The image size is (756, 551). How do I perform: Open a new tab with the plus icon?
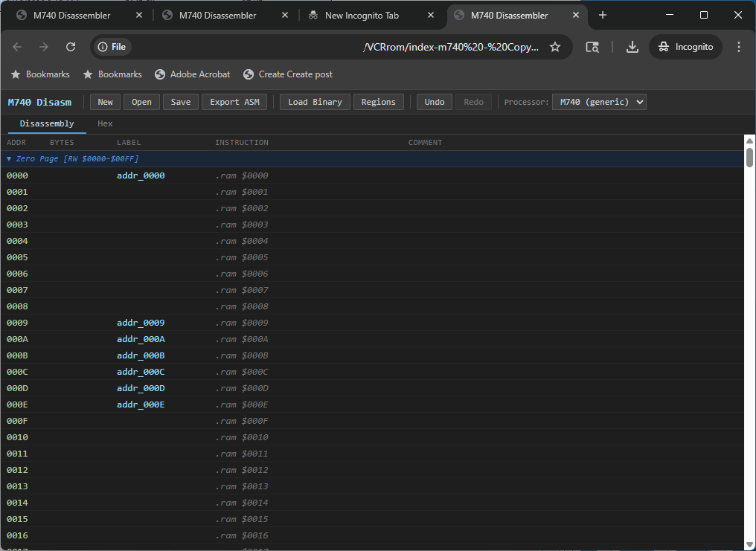point(603,15)
